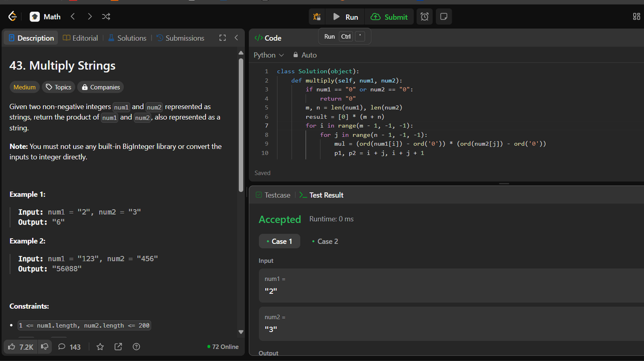
Task: Click the Run Ctrl shortcut tooltip
Action: pos(345,37)
